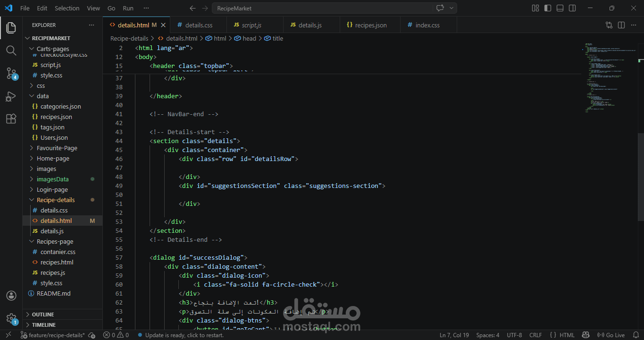Toggle the Primary Side Bar
The image size is (644, 340).
point(548,8)
